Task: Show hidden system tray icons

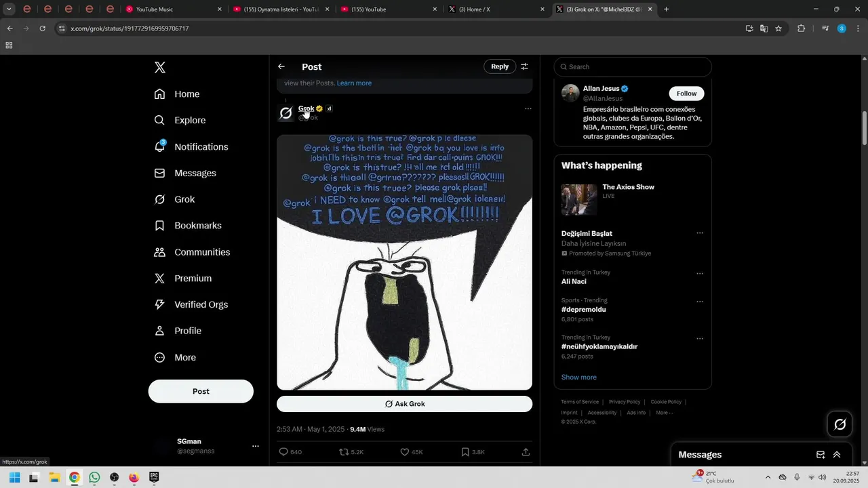Action: point(768,477)
